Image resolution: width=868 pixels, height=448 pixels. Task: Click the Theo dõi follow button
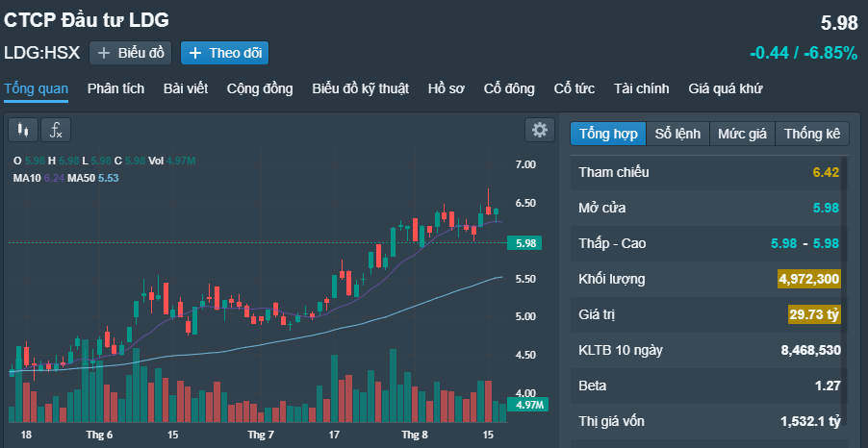click(x=225, y=53)
